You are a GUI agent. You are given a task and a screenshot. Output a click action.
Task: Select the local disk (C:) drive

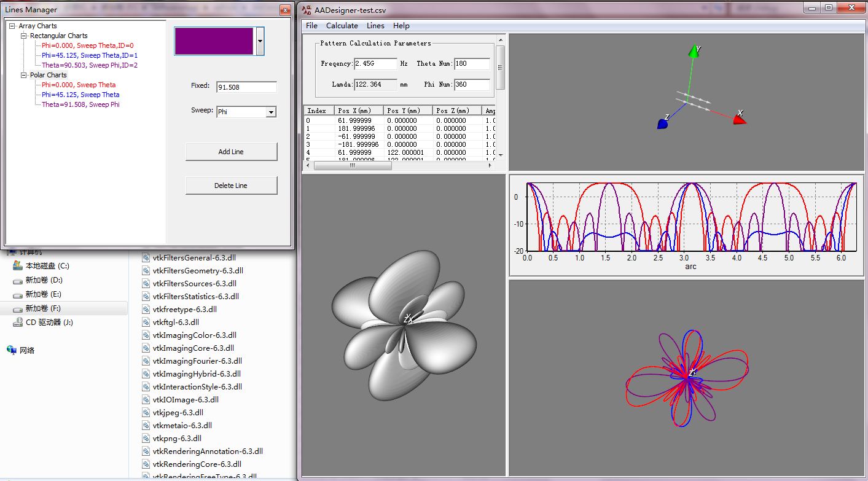point(47,266)
